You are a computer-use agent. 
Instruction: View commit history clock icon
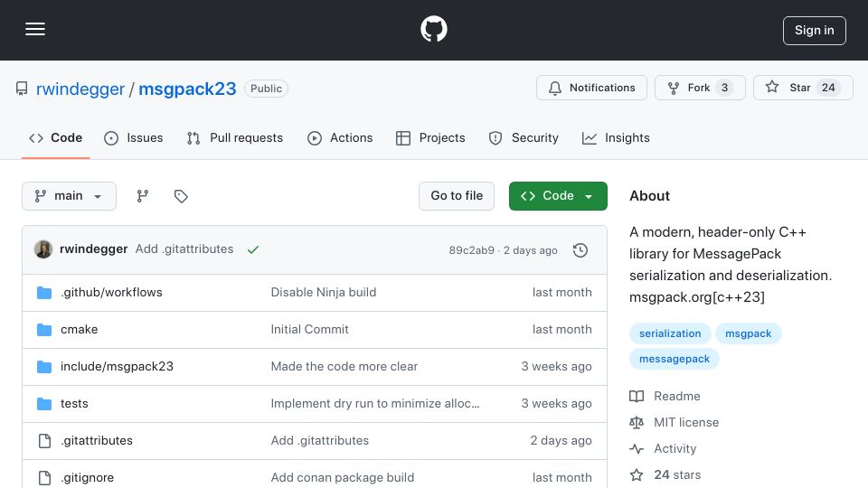pos(580,250)
